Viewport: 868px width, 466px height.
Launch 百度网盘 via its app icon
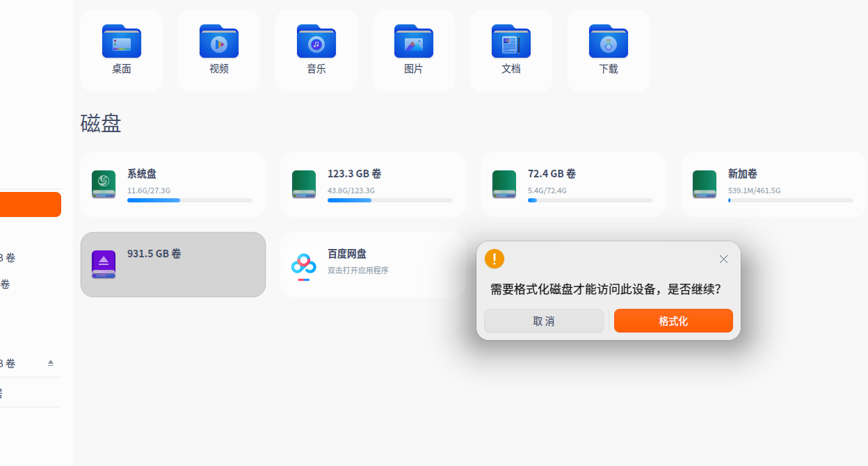pos(304,264)
